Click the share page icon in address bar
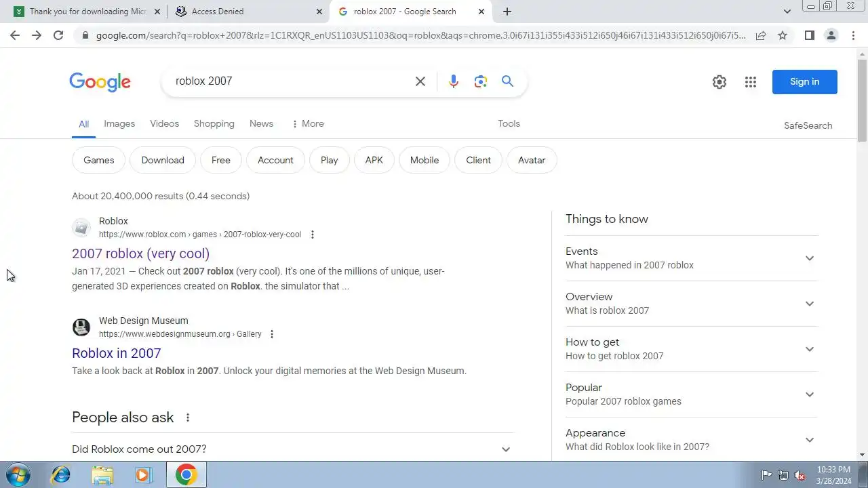Screen dimensions: 868x488 pos(761,35)
